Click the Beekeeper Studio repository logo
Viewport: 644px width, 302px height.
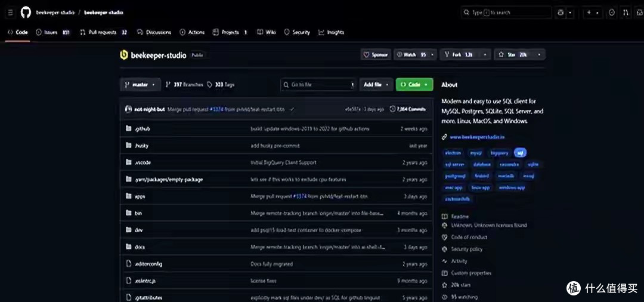(123, 55)
